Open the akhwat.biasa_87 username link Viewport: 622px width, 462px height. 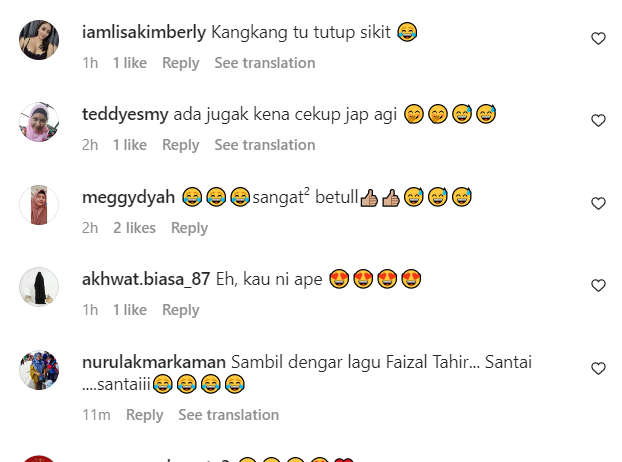[x=146, y=279]
